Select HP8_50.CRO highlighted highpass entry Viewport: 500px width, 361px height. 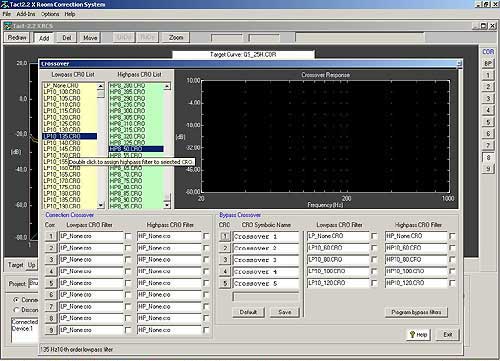tap(136, 149)
